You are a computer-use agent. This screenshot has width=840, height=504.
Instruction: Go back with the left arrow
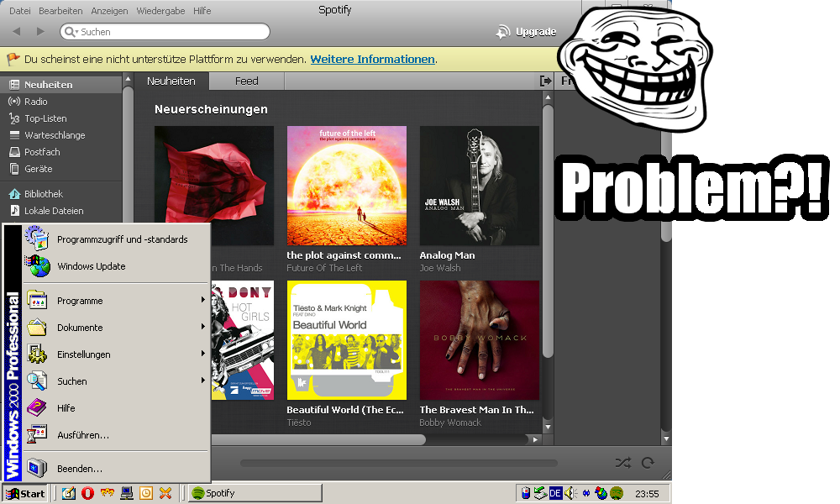tap(17, 32)
